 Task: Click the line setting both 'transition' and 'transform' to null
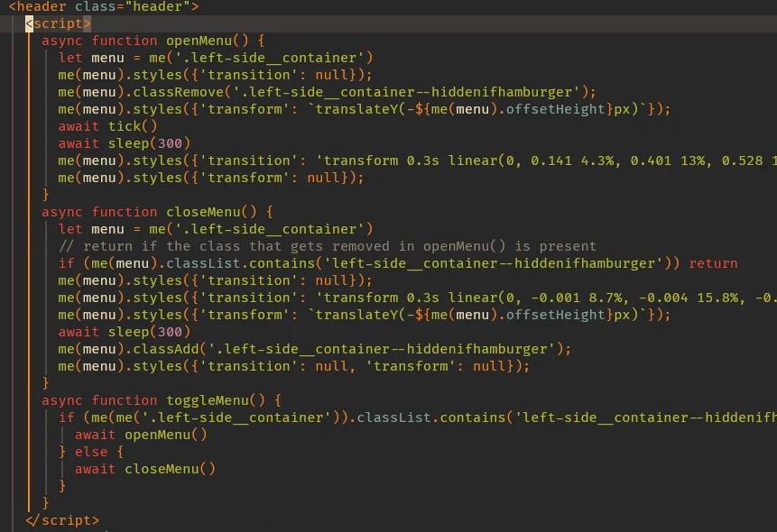click(294, 367)
